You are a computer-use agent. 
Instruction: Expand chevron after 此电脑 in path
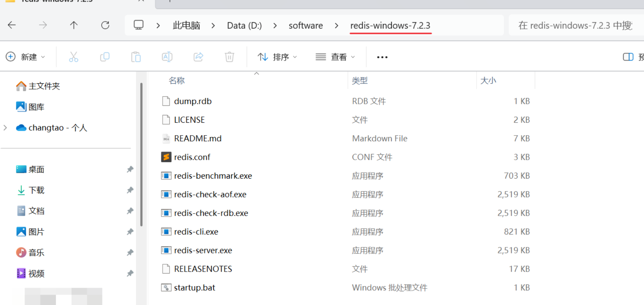[x=213, y=26]
